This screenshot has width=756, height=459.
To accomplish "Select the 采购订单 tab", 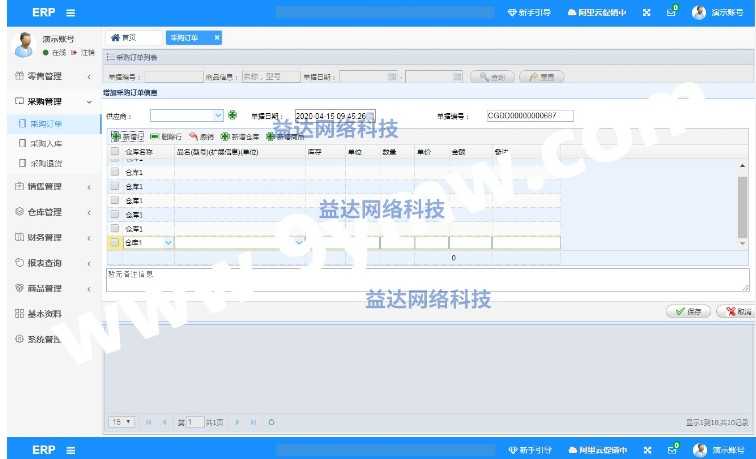I will [x=185, y=38].
